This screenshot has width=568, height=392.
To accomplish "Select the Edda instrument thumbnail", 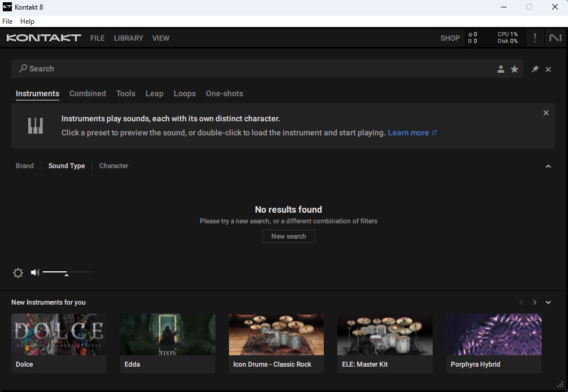I will click(x=168, y=334).
